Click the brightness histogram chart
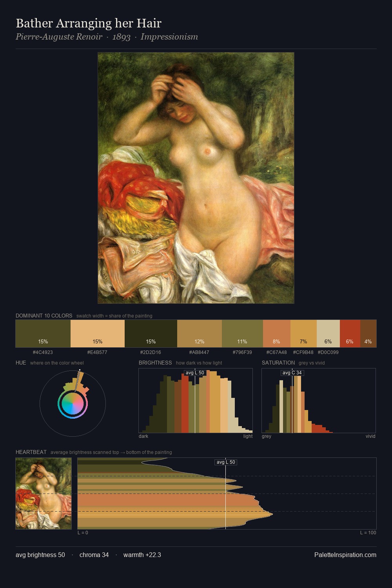 point(196,401)
